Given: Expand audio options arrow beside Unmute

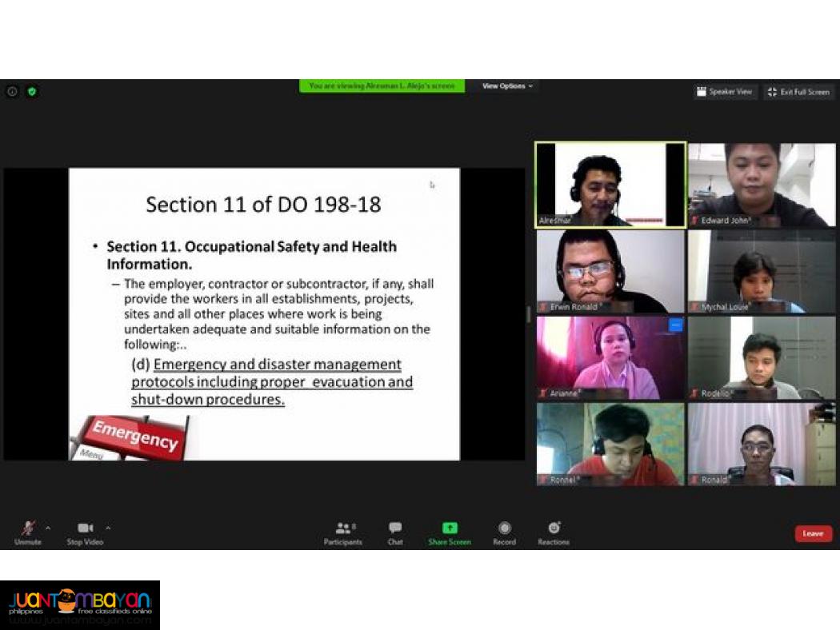Looking at the screenshot, I should 48,528.
